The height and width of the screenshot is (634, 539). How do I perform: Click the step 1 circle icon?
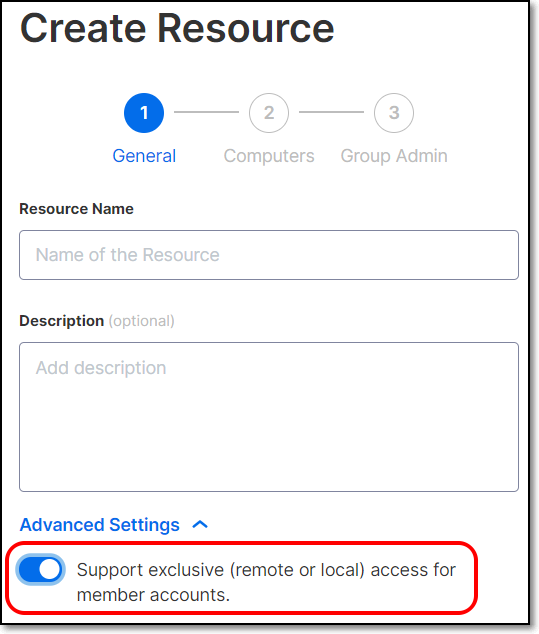coord(144,113)
